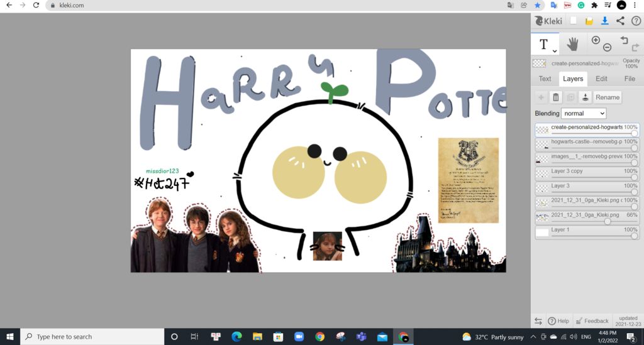Open the Chrome three-dot menu
Viewport: 644px width, 345px height.
[x=635, y=5]
